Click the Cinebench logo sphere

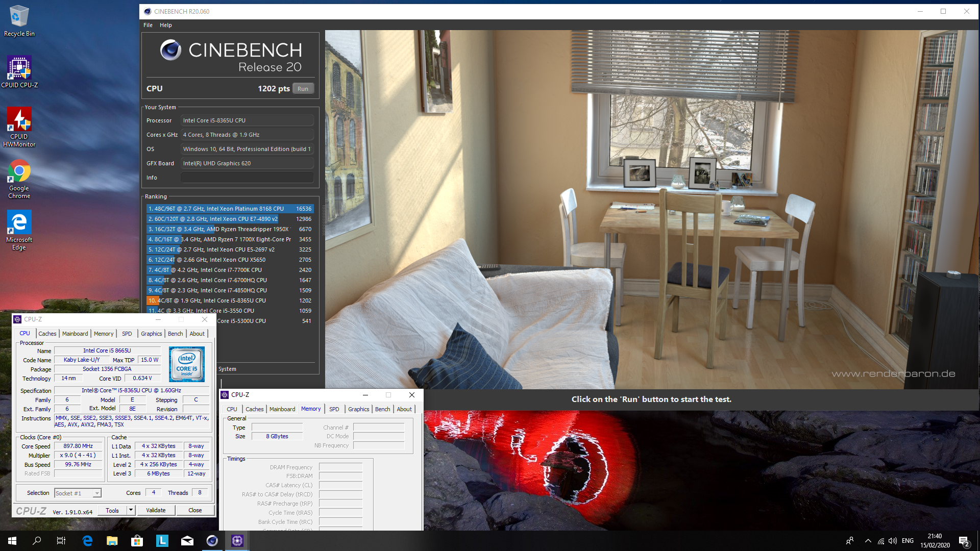click(x=170, y=50)
